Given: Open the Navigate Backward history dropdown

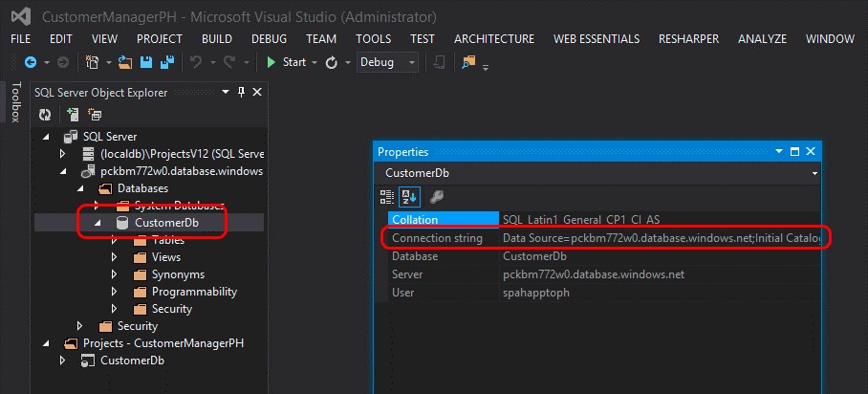Looking at the screenshot, I should point(47,62).
